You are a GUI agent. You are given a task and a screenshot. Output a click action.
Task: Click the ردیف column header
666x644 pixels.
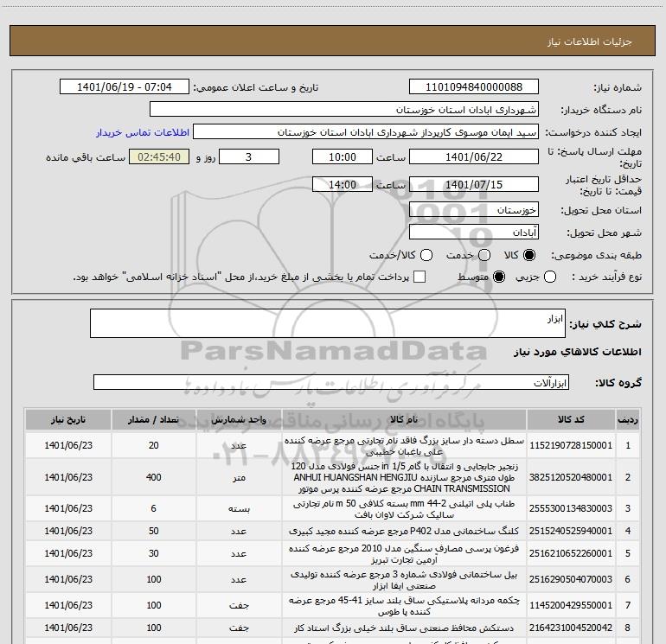point(628,419)
